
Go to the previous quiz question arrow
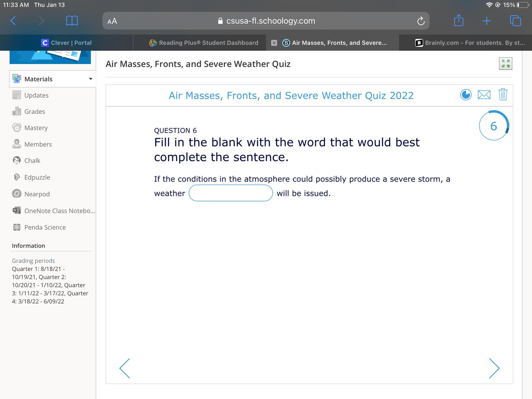pyautogui.click(x=125, y=368)
